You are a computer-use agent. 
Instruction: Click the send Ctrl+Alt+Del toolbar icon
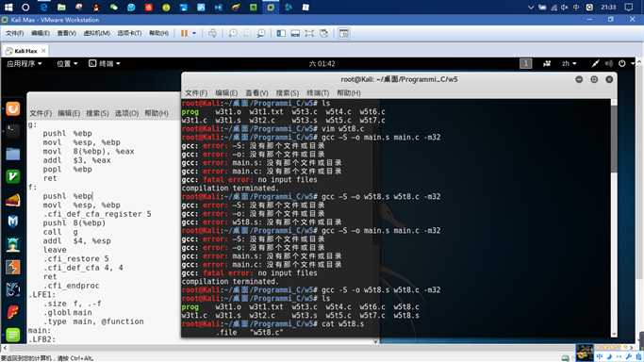(212, 33)
